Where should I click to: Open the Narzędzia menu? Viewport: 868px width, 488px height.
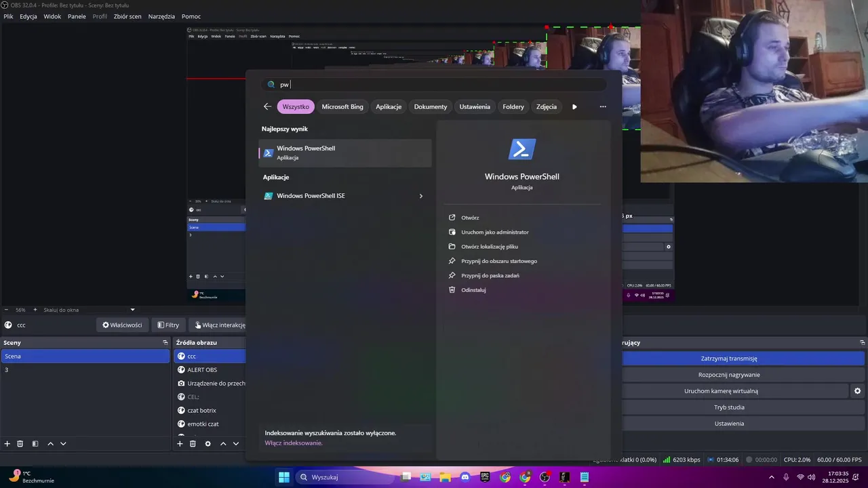[x=161, y=16]
